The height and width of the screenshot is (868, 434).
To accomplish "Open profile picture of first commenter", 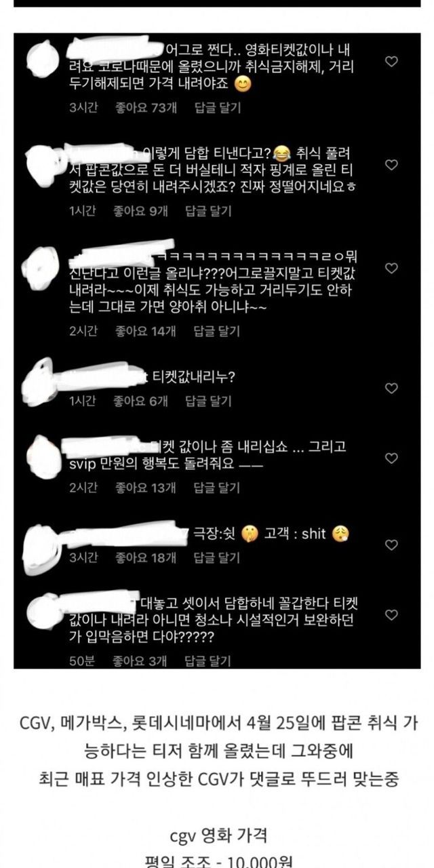I will (x=45, y=58).
